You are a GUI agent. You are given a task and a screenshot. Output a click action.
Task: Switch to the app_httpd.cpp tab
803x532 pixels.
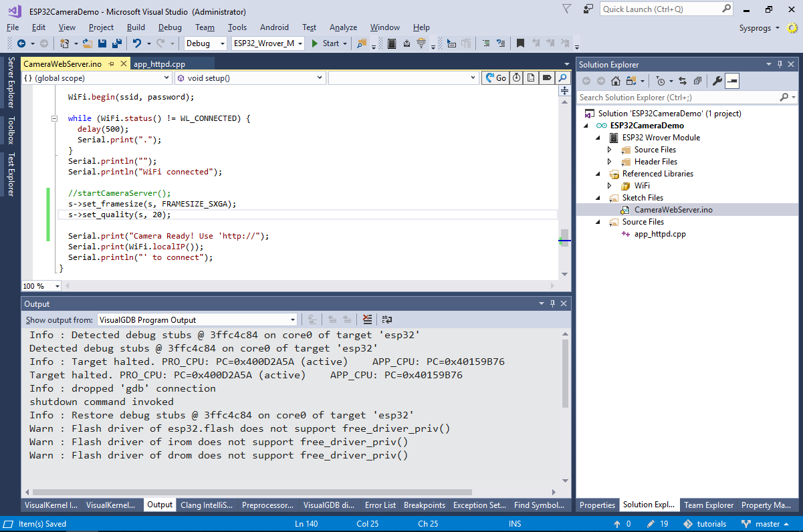click(x=159, y=64)
